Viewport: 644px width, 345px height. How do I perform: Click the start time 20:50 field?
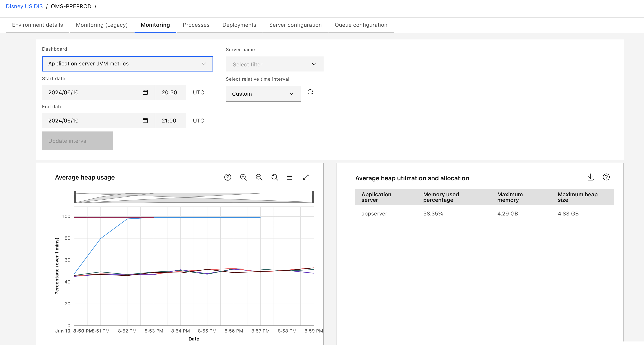click(x=170, y=92)
